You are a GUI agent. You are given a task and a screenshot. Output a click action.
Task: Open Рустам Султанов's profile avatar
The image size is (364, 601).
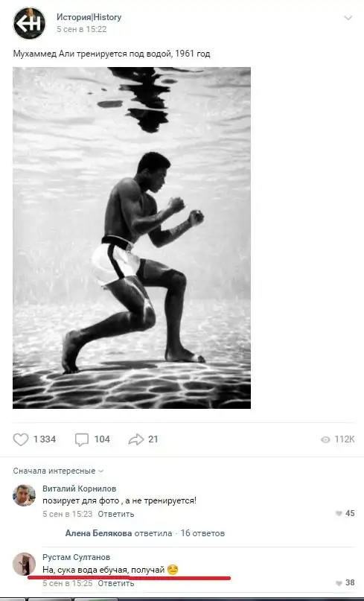(x=24, y=564)
